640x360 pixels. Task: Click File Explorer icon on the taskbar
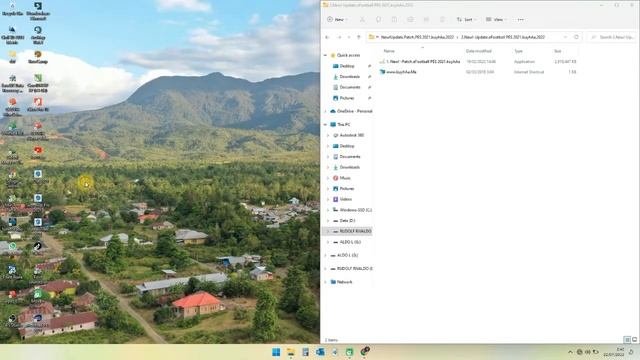click(291, 352)
